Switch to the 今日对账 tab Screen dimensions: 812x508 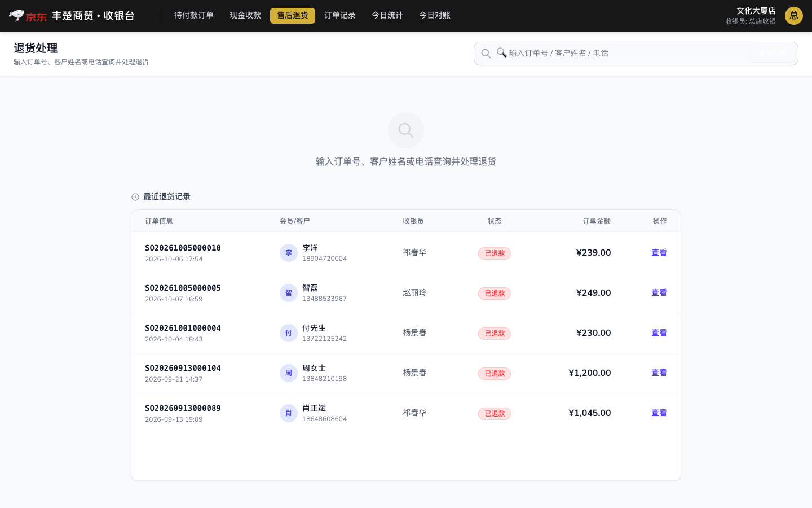[x=435, y=16]
